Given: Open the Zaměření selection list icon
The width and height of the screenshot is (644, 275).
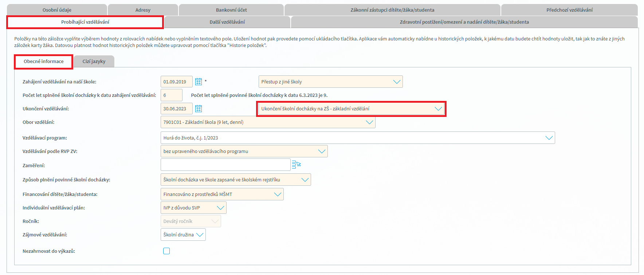Looking at the screenshot, I should point(296,165).
